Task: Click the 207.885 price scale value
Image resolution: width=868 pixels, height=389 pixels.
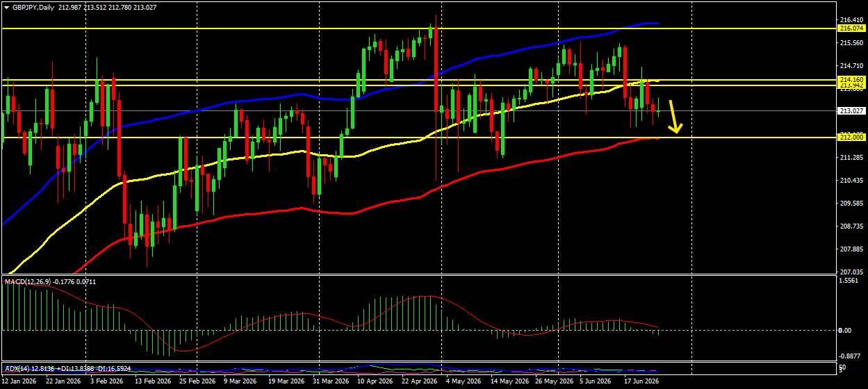Action: click(x=851, y=249)
